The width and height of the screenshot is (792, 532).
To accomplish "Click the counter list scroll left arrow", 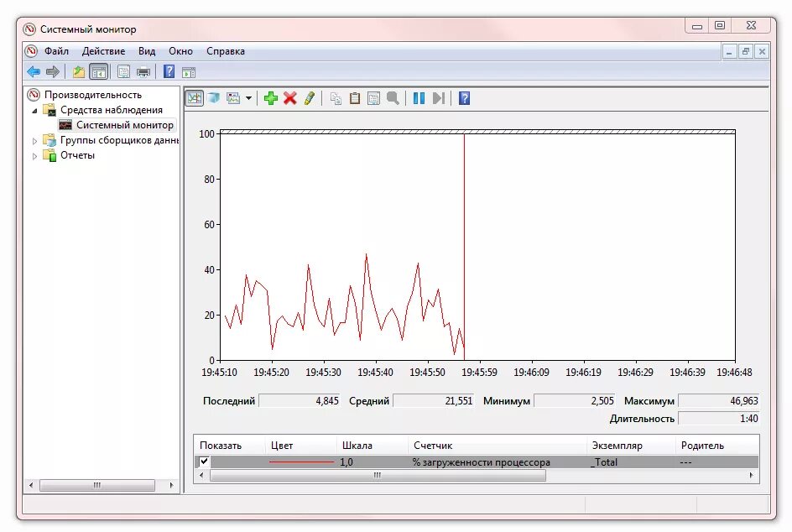I will tap(202, 476).
